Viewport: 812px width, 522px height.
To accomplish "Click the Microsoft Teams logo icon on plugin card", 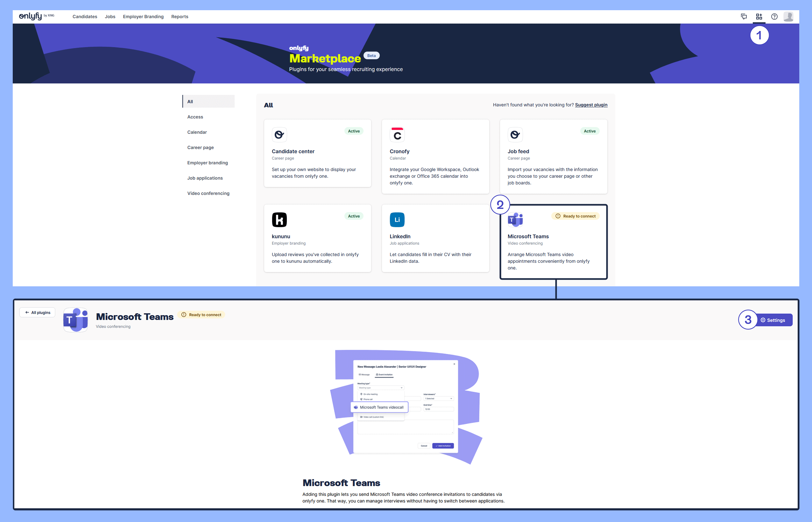I will point(515,219).
